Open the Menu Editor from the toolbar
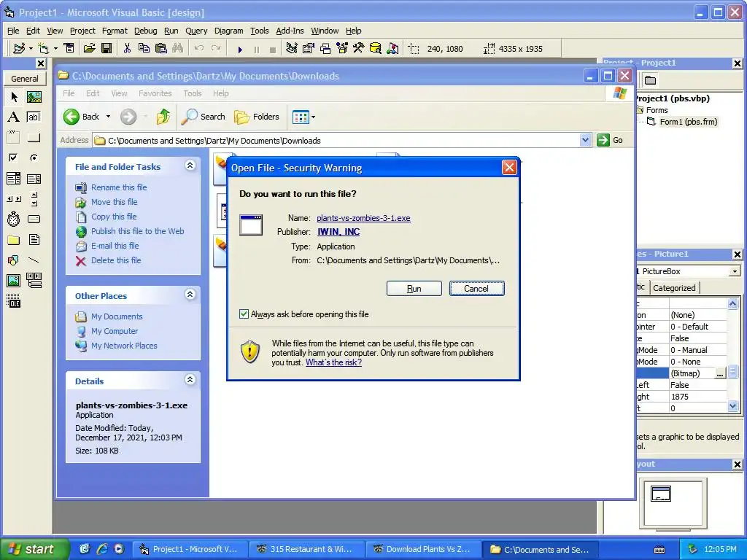Screen dimensions: 747x560 pos(69,48)
